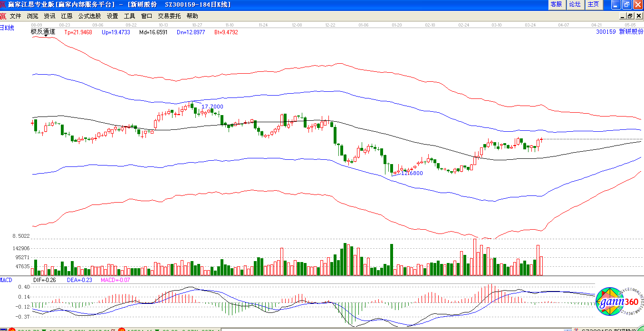Open the 设置 menu

click(113, 16)
